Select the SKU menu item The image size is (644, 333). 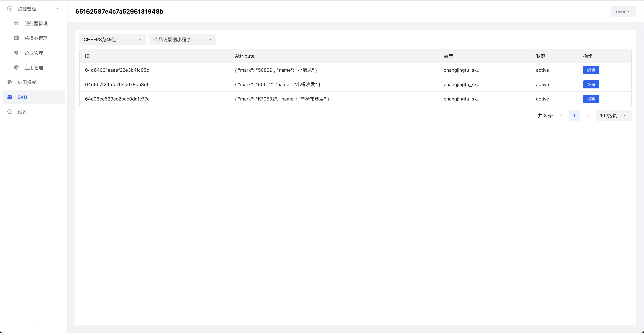coord(34,97)
